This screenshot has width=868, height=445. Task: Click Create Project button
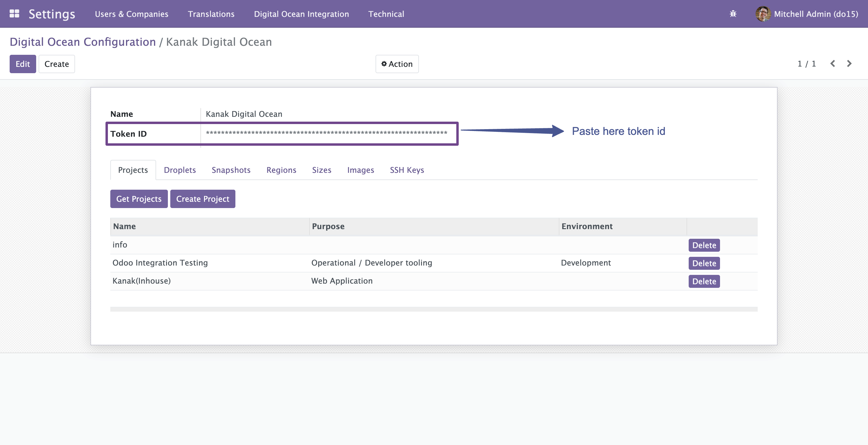[203, 199]
